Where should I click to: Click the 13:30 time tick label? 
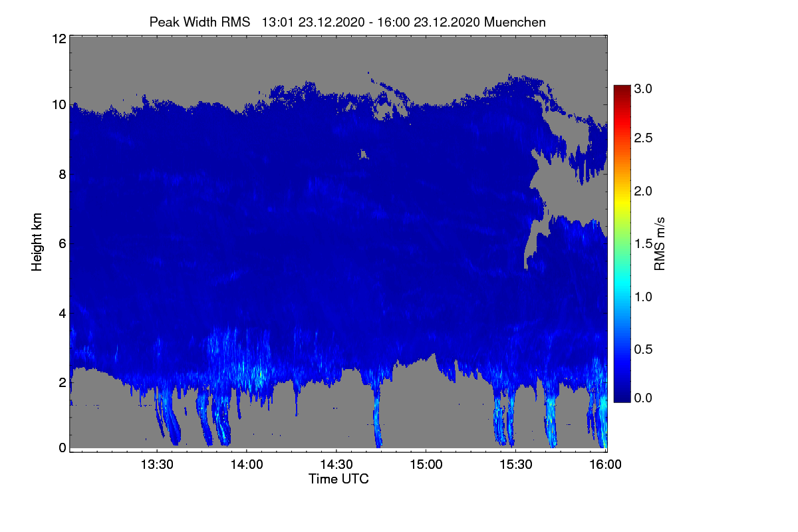click(157, 465)
